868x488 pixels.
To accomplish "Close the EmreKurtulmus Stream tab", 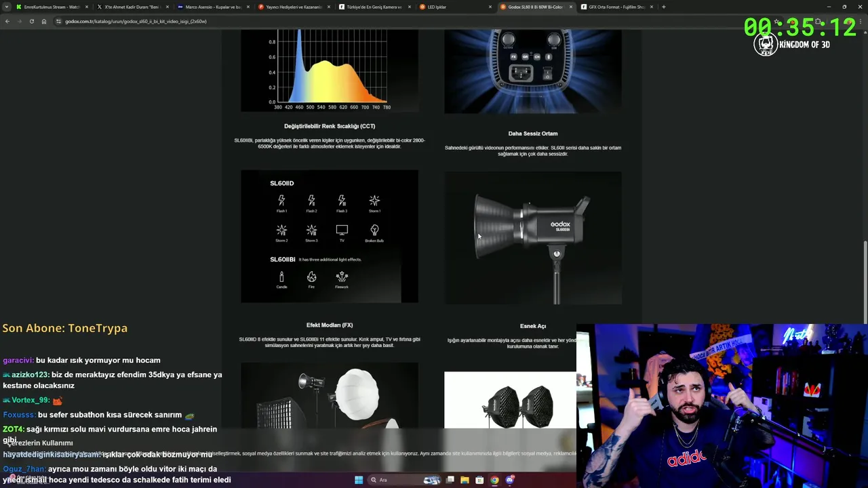I will pyautogui.click(x=87, y=7).
